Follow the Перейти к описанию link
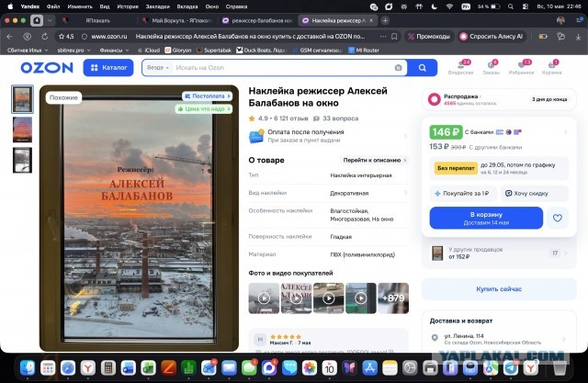This screenshot has width=588, height=383. (375, 160)
